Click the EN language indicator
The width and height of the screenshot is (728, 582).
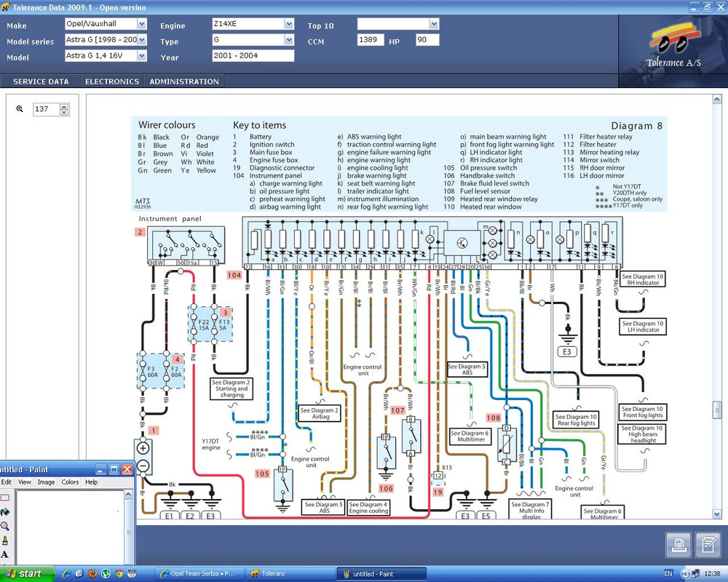click(x=668, y=574)
